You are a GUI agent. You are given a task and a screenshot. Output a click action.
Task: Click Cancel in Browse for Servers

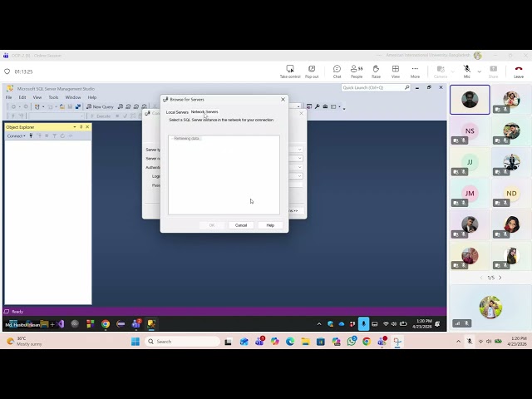241,225
